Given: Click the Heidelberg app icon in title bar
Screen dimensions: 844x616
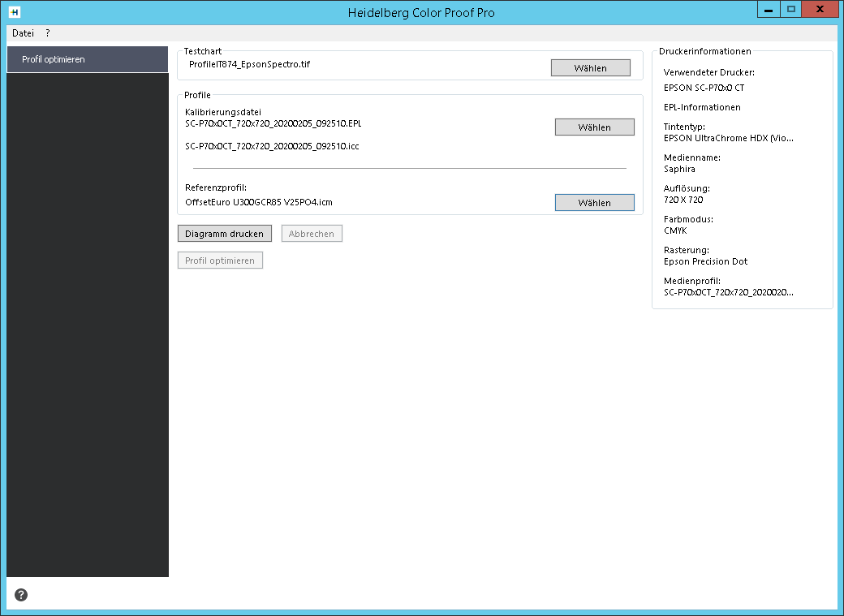Looking at the screenshot, I should [x=14, y=12].
